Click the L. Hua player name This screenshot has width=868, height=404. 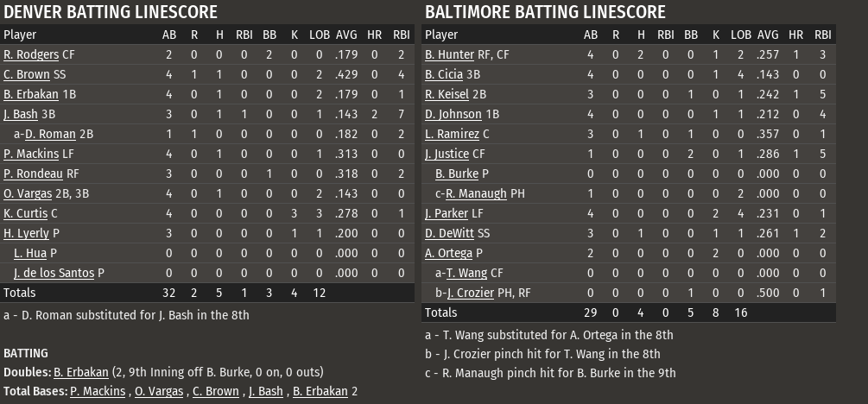(30, 253)
